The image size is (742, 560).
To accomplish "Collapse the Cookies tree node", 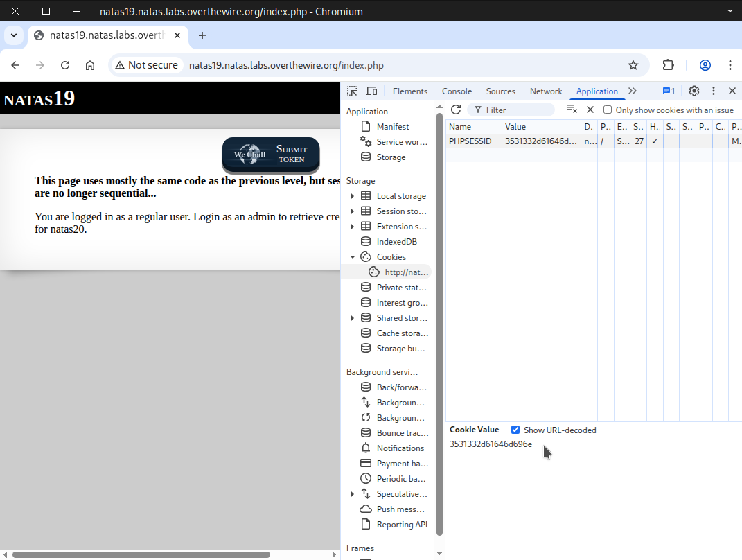I will point(353,257).
